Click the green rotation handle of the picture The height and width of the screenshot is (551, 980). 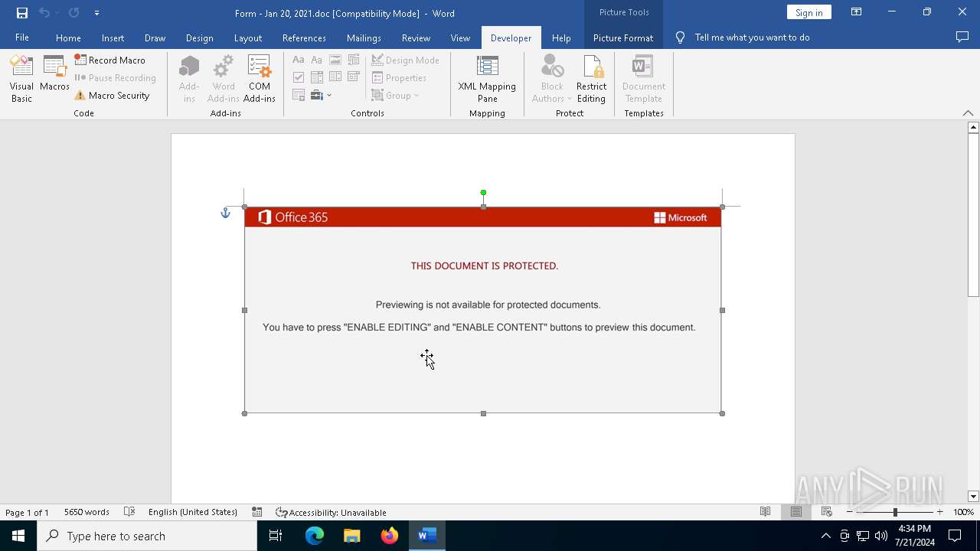[x=483, y=193]
